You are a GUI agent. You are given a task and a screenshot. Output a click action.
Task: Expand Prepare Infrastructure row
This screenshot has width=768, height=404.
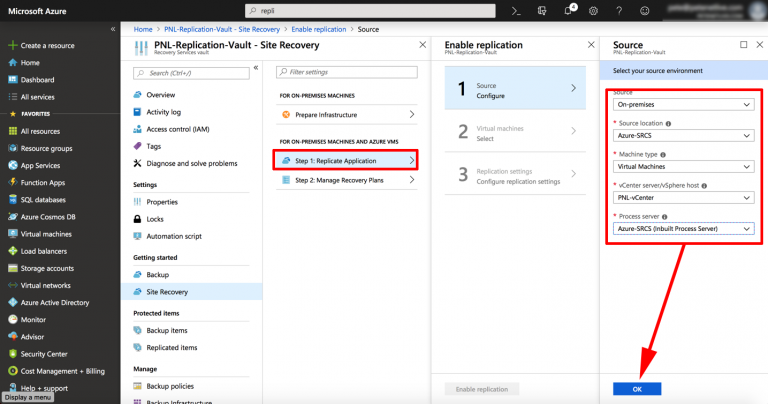[347, 115]
